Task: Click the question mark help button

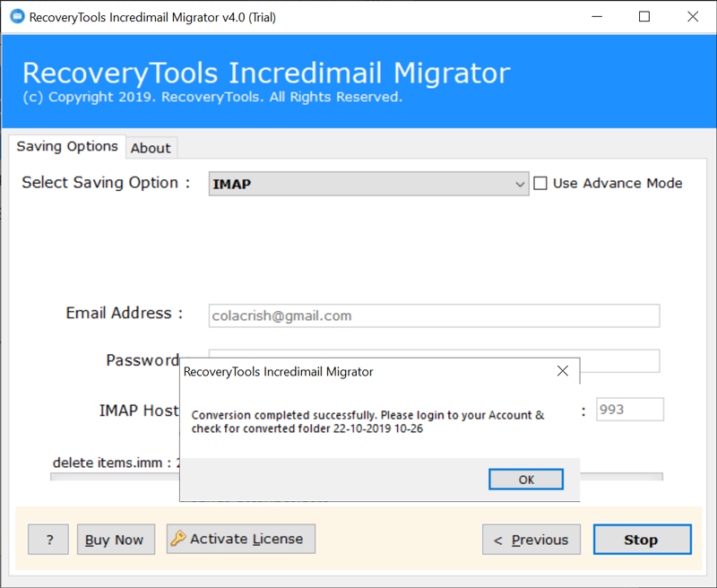Action: [x=48, y=540]
